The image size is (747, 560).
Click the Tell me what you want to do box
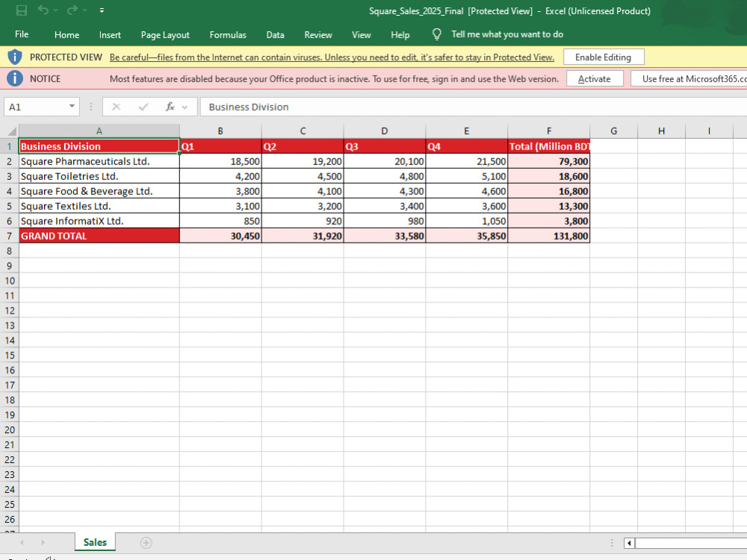pos(507,34)
